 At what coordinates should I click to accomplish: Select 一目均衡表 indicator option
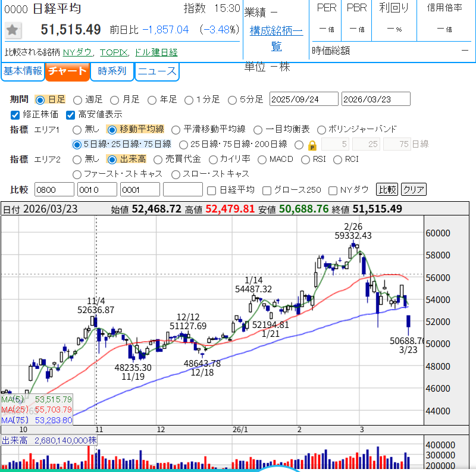(258, 129)
